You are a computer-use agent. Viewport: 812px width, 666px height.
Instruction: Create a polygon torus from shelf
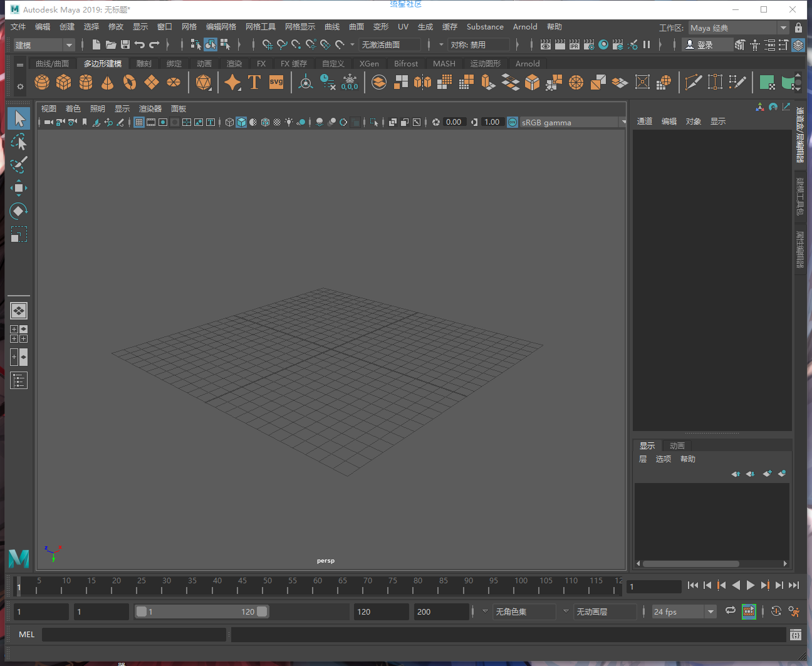point(130,82)
